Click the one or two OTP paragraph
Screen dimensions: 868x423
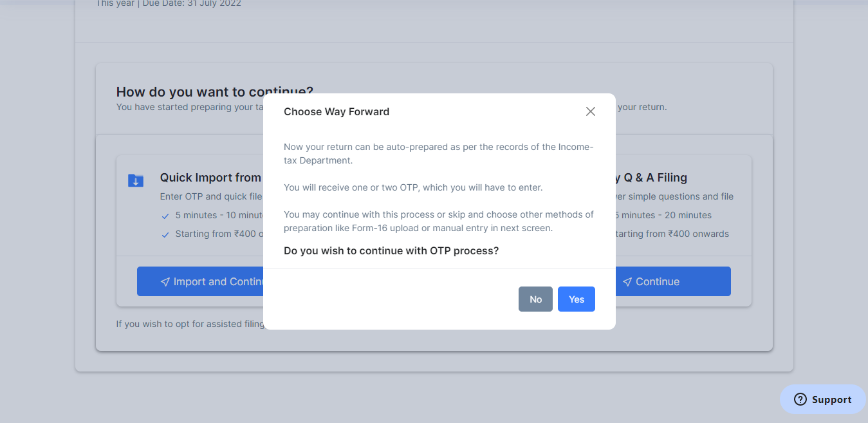click(413, 187)
